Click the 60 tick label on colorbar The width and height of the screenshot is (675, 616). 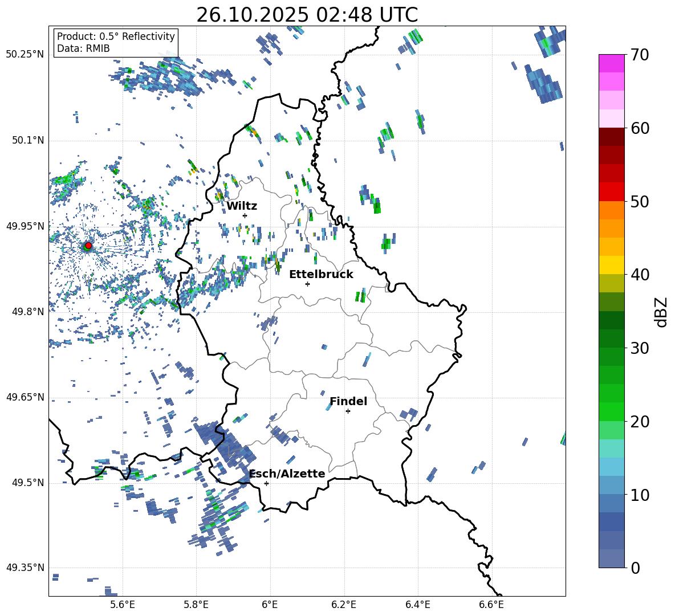(642, 128)
